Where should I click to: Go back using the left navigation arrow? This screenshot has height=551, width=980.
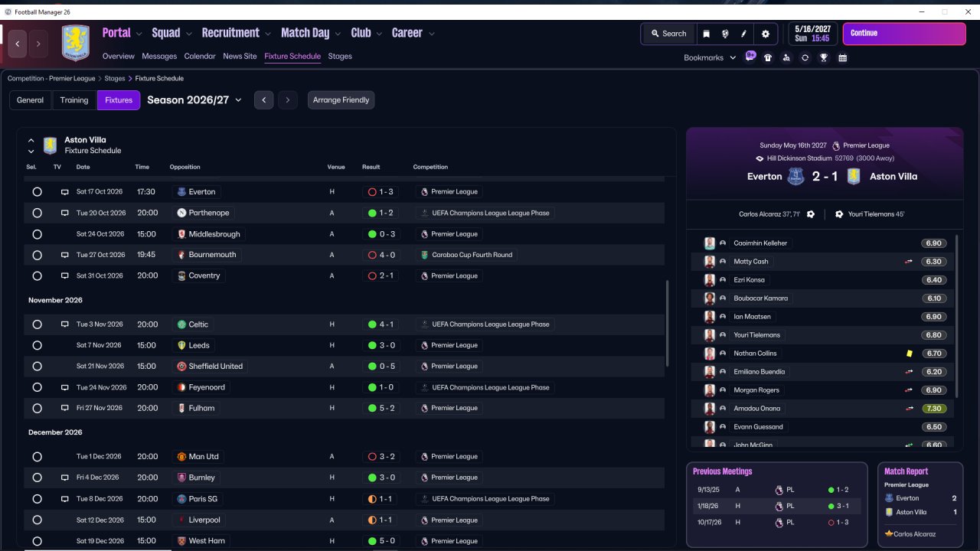pyautogui.click(x=18, y=44)
